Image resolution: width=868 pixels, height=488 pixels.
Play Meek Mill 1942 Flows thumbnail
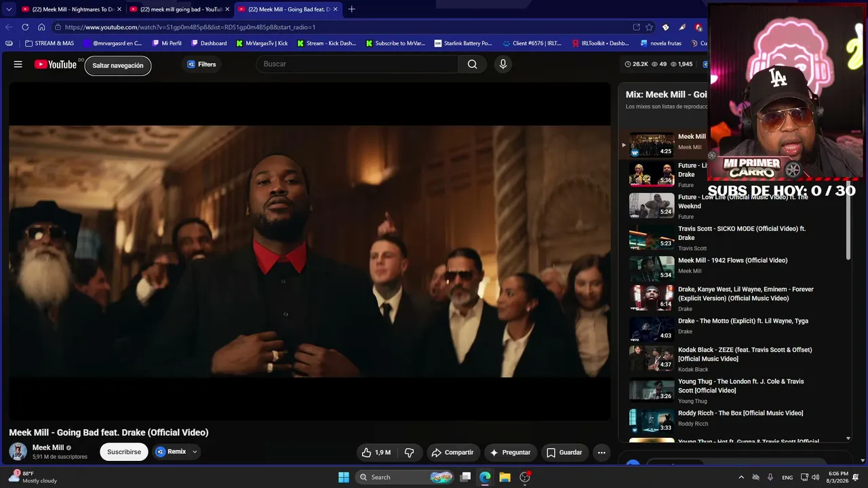pyautogui.click(x=652, y=268)
